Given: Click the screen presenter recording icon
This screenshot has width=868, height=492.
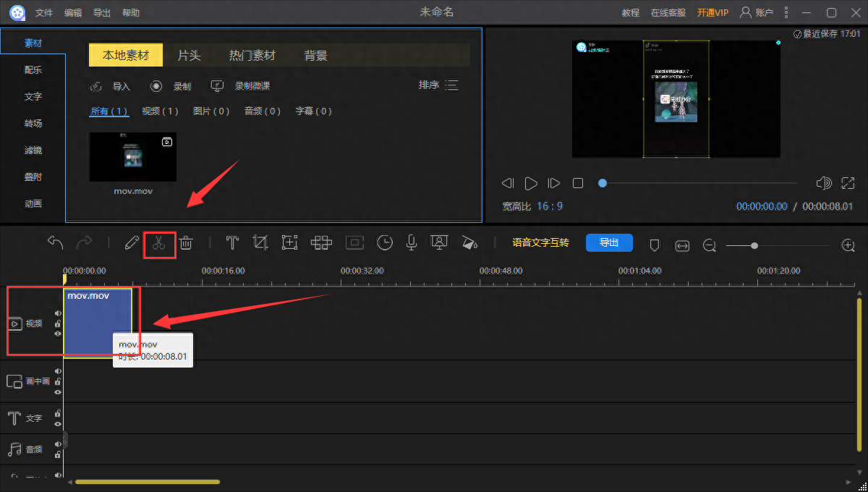Looking at the screenshot, I should [438, 243].
